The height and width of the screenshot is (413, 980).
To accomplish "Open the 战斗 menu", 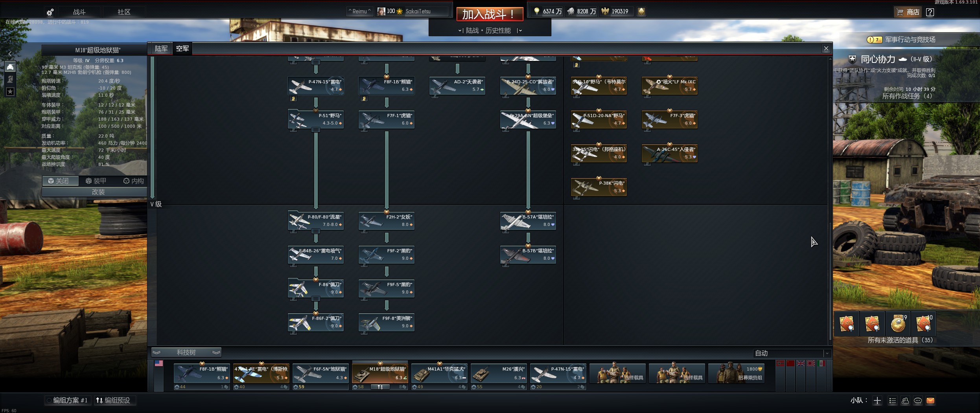I will (79, 12).
